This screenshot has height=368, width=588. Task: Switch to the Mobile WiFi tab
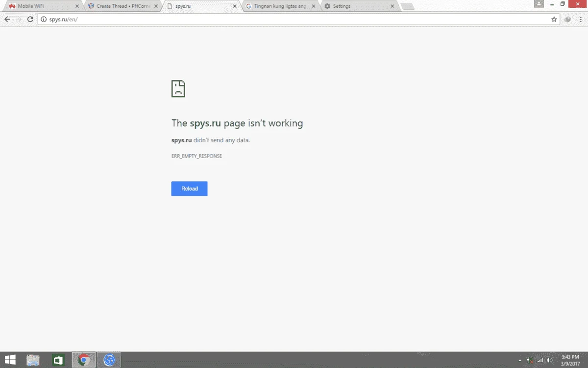[x=42, y=6]
